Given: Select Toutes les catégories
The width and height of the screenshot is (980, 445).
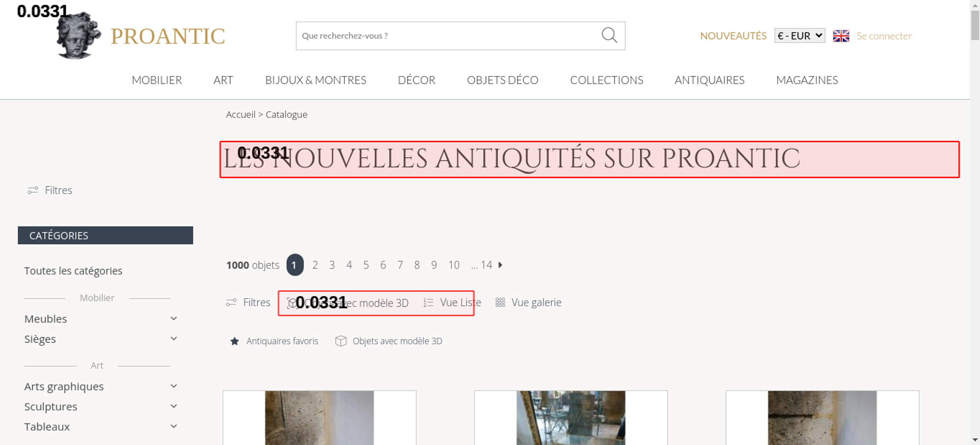Looking at the screenshot, I should [x=73, y=271].
